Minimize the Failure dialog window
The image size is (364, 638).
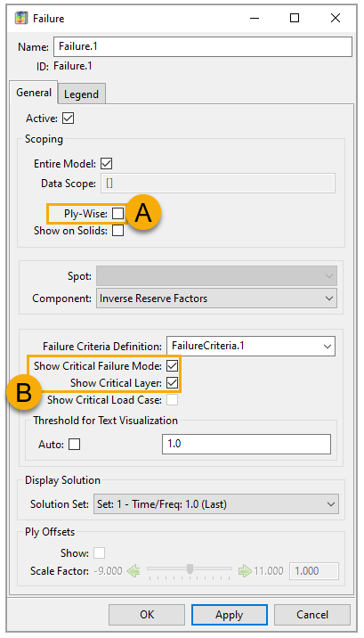point(255,19)
